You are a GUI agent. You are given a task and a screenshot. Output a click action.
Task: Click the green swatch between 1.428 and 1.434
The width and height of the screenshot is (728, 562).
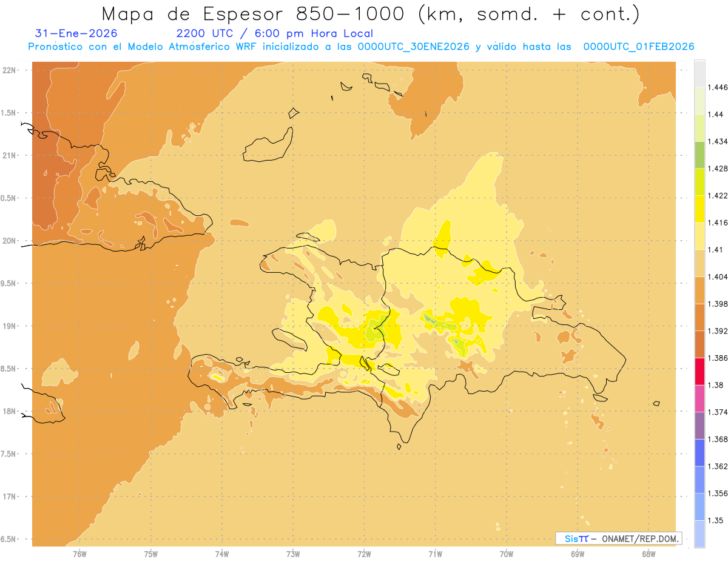pyautogui.click(x=699, y=155)
